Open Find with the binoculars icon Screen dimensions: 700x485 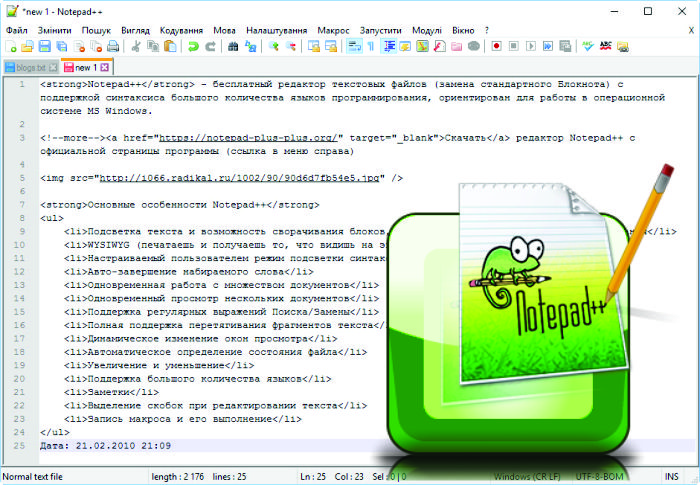click(233, 46)
